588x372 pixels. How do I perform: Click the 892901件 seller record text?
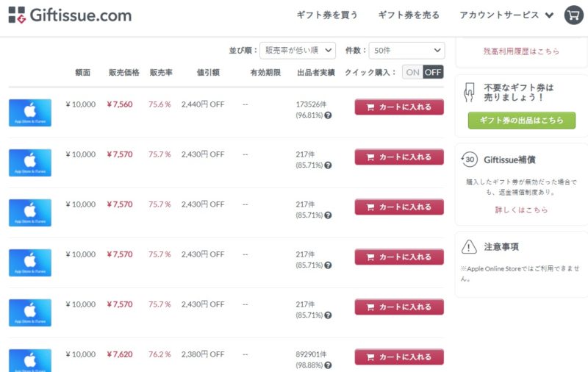(x=311, y=354)
